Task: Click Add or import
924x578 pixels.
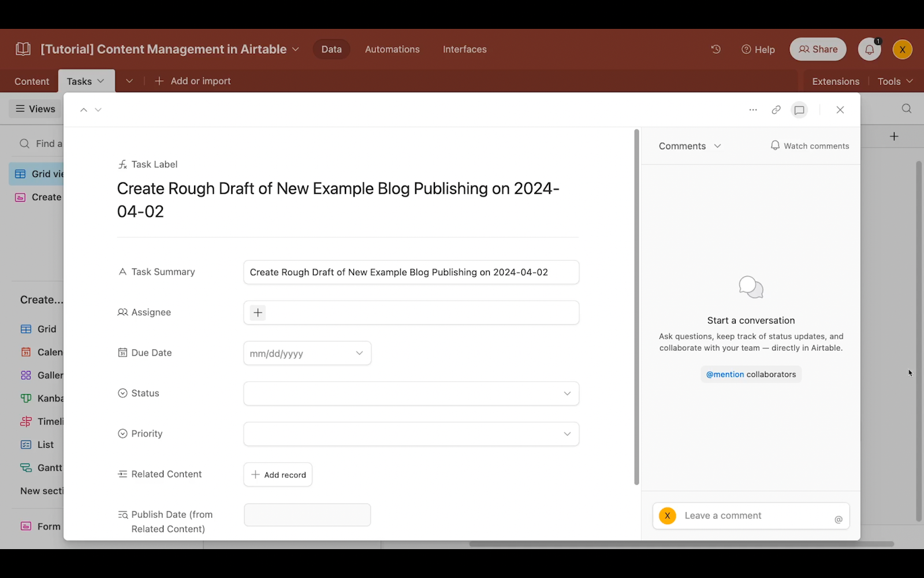Action: tap(193, 81)
